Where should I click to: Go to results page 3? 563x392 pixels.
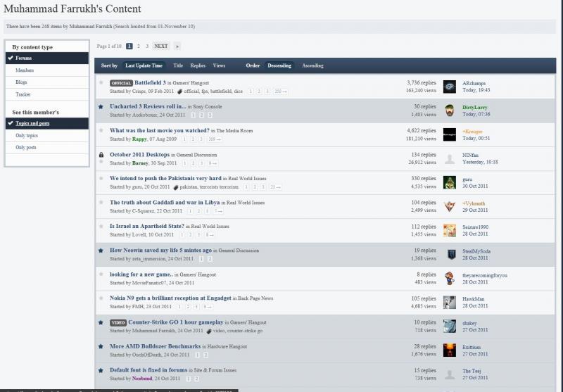(x=147, y=46)
